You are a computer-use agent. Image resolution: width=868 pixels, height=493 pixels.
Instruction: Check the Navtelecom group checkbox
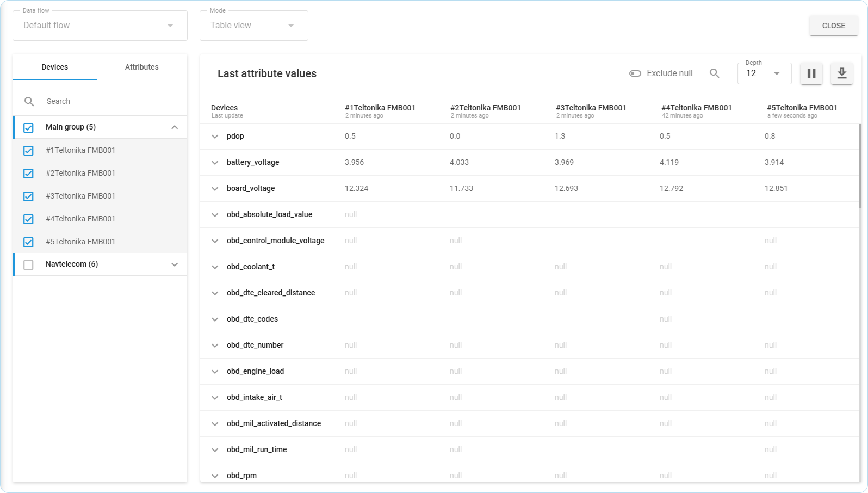click(x=29, y=264)
